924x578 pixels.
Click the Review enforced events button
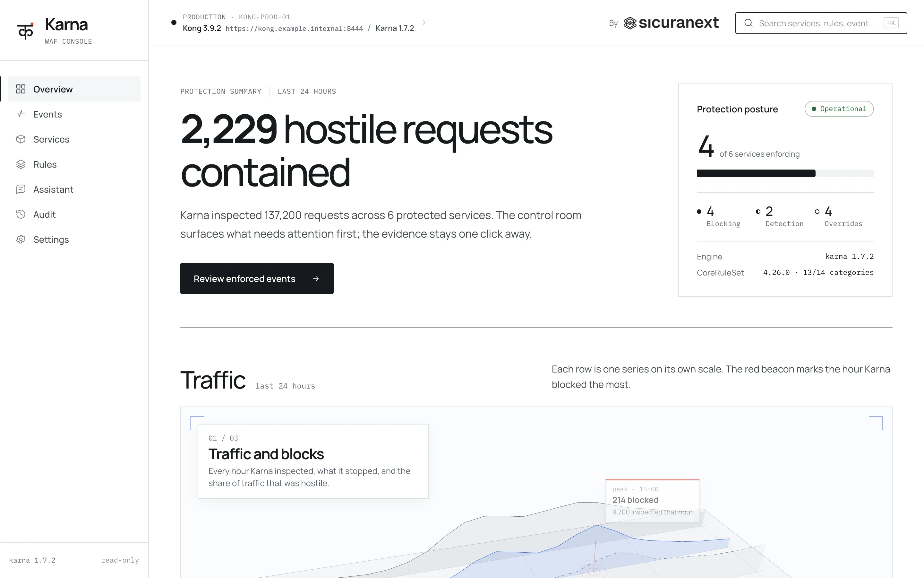(257, 278)
